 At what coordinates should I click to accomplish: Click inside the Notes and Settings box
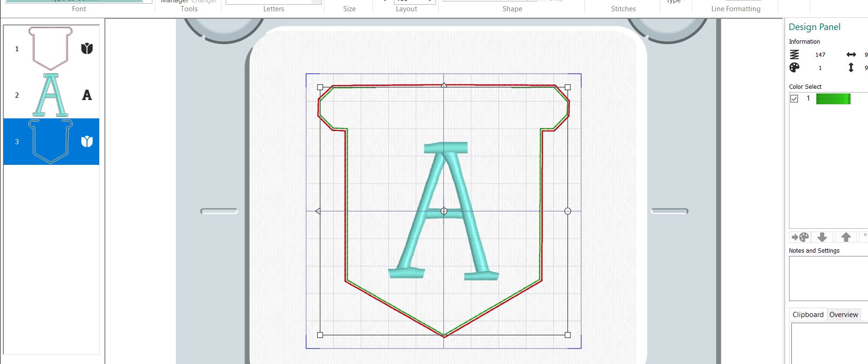[829, 279]
